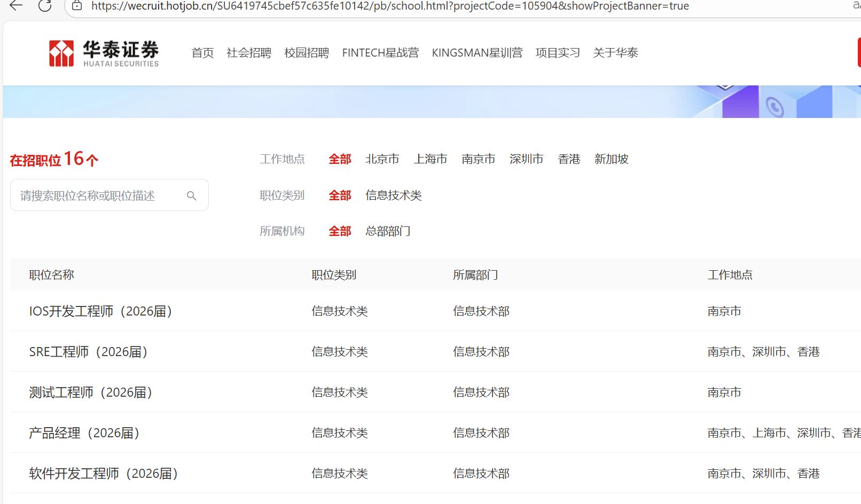
Task: Click the browser back arrow icon
Action: 16,6
